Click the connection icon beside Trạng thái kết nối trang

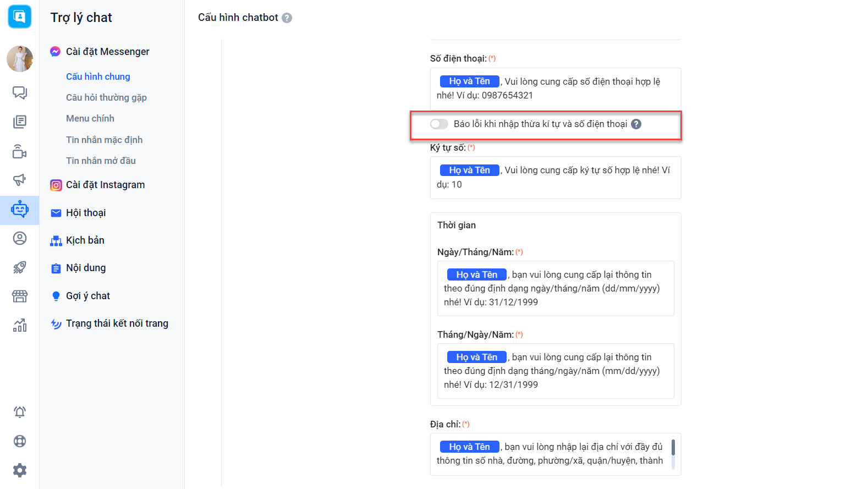[56, 323]
